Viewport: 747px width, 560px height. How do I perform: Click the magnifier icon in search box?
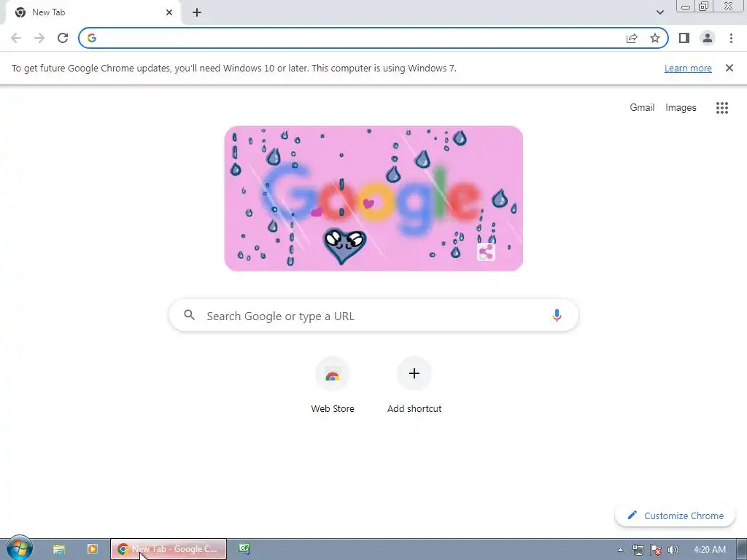click(x=189, y=315)
